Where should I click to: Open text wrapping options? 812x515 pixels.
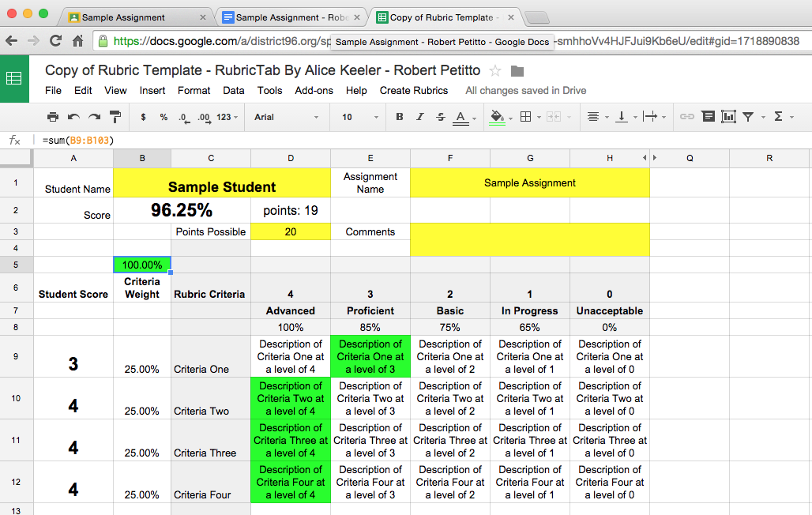coord(650,117)
